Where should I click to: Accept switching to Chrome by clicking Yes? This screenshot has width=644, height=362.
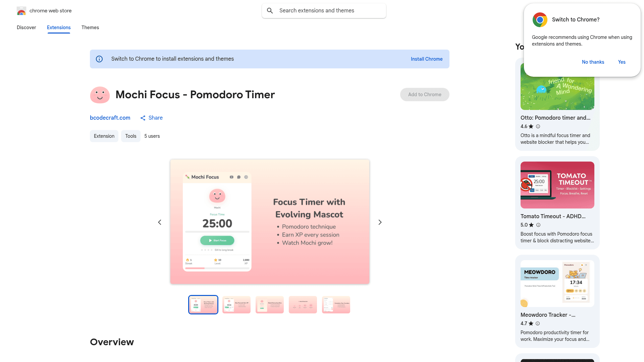[x=622, y=62]
